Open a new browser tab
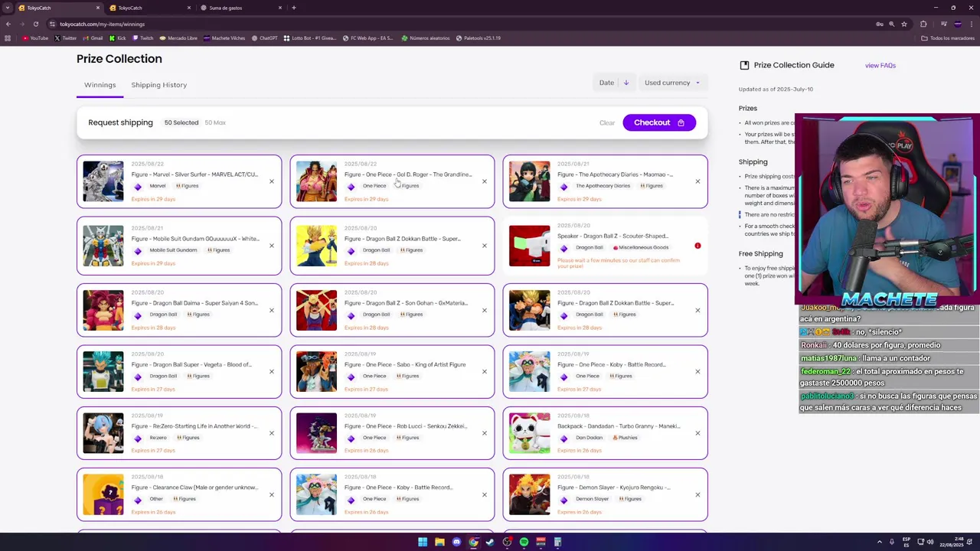 click(294, 8)
